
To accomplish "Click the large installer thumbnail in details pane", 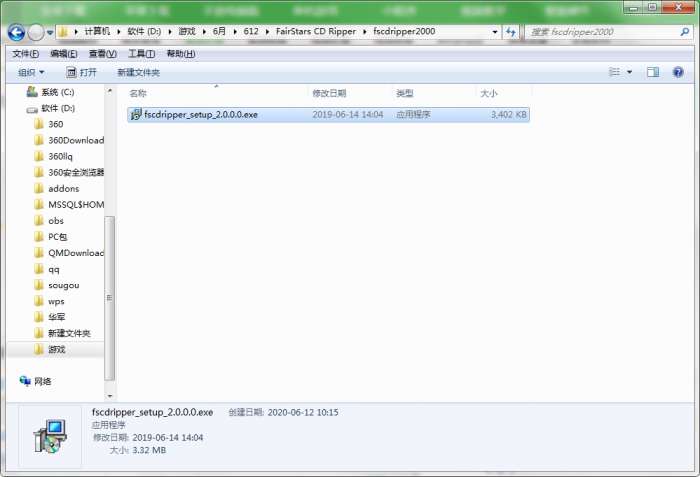I will coord(50,436).
